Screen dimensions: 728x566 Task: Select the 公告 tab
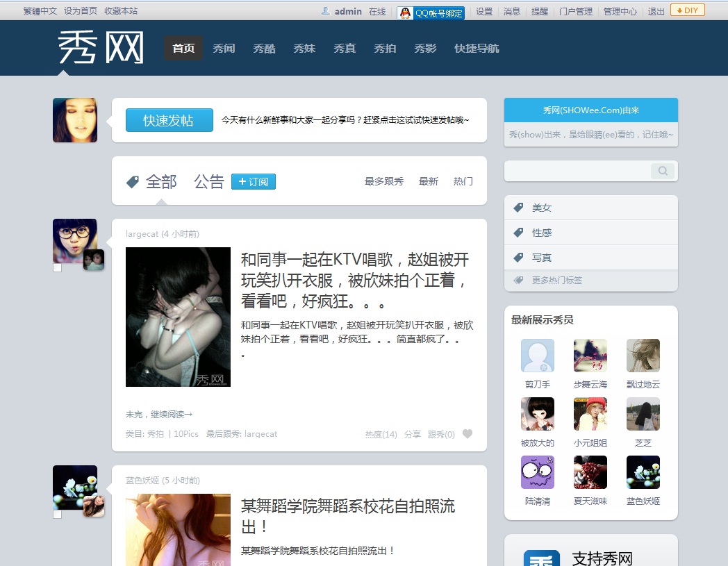point(209,181)
